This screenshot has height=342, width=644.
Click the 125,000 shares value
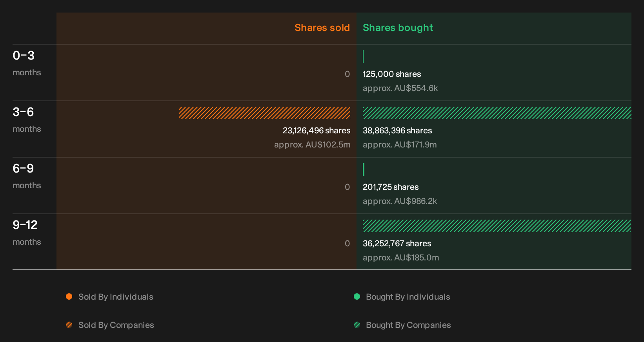tap(392, 74)
